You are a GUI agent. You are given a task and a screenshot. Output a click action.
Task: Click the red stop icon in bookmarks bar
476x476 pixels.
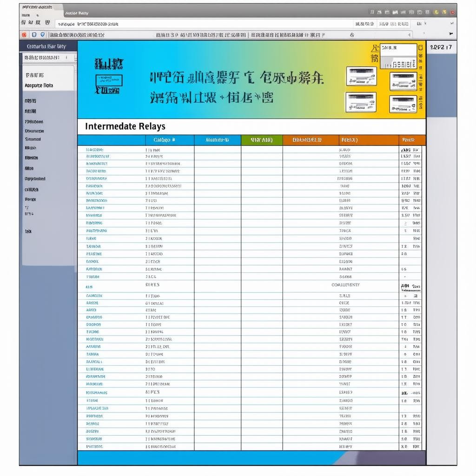pyautogui.click(x=24, y=34)
